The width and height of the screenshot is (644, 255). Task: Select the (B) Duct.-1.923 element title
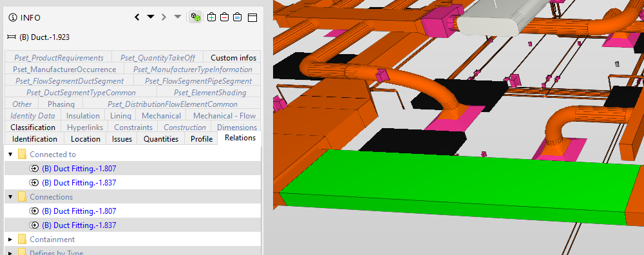(x=44, y=37)
